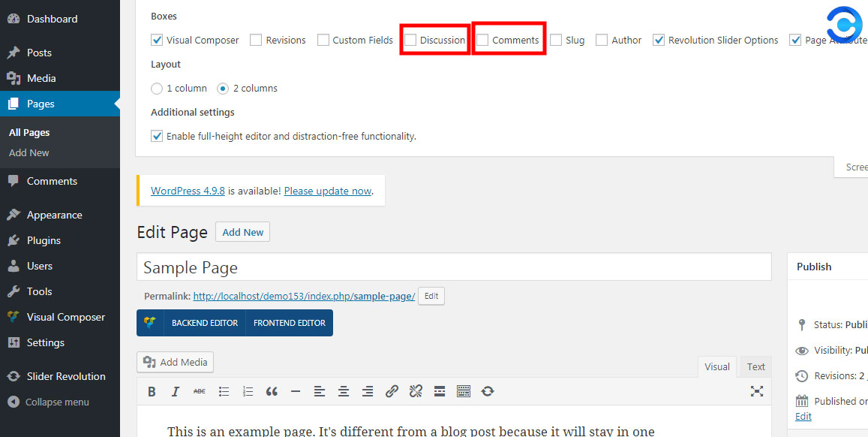Open the Plugins menu in sidebar
The width and height of the screenshot is (868, 437).
click(x=44, y=240)
